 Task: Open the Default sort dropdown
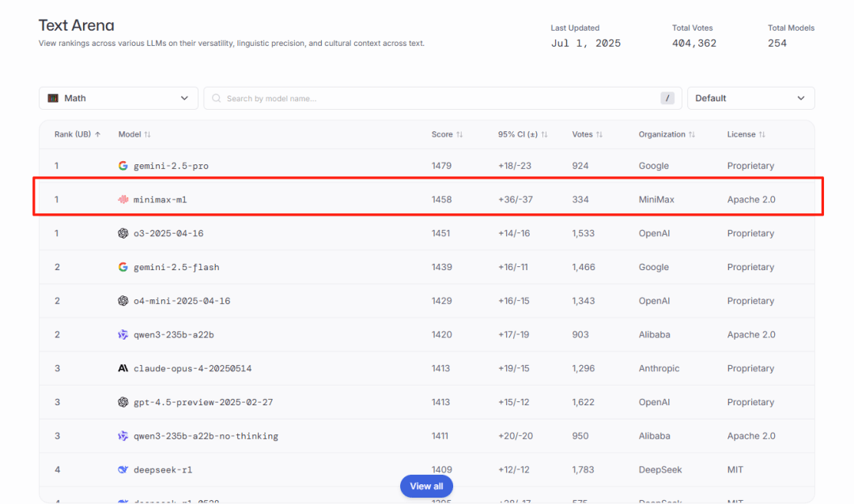pyautogui.click(x=750, y=98)
